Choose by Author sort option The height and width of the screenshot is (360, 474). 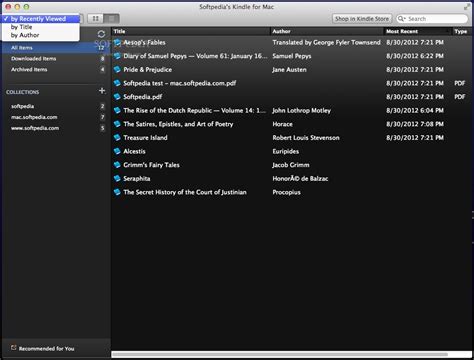pyautogui.click(x=25, y=35)
